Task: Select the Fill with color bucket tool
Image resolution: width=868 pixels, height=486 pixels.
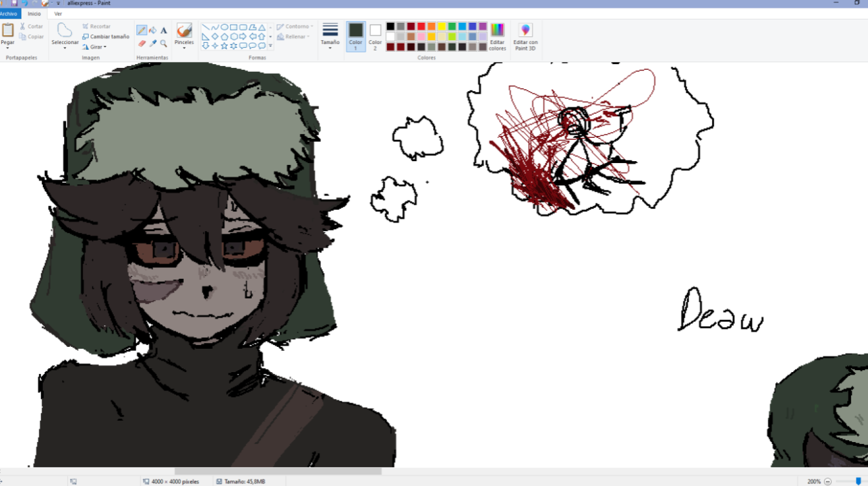Action: click(153, 30)
